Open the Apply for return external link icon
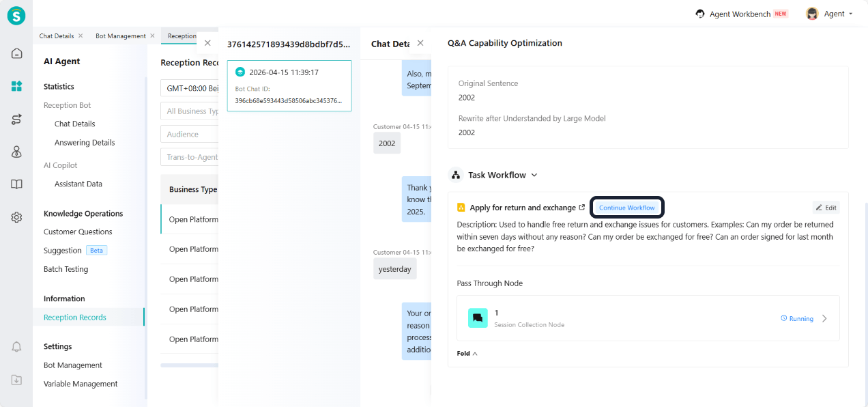Viewport: 868px width, 407px height. click(x=581, y=208)
